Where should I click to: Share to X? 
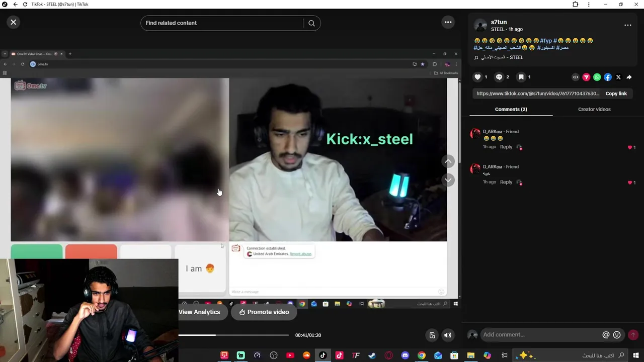(618, 77)
